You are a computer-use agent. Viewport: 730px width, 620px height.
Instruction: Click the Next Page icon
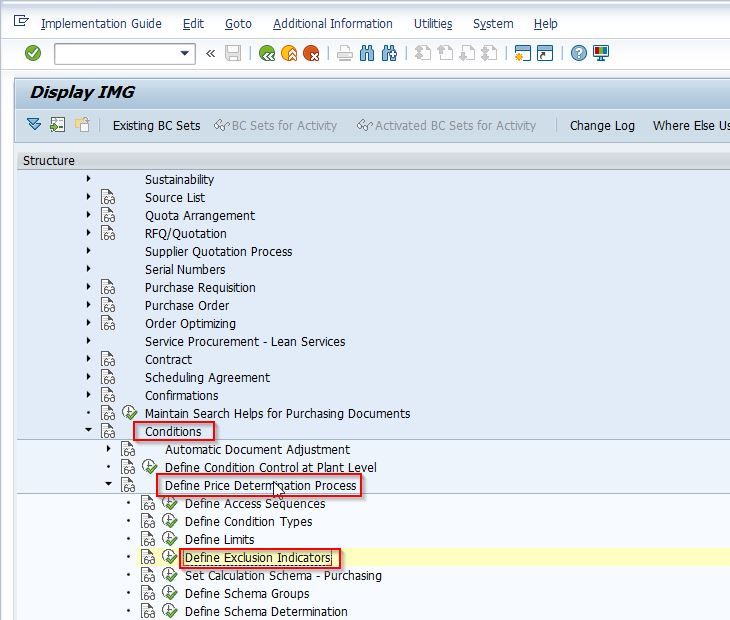click(x=467, y=54)
